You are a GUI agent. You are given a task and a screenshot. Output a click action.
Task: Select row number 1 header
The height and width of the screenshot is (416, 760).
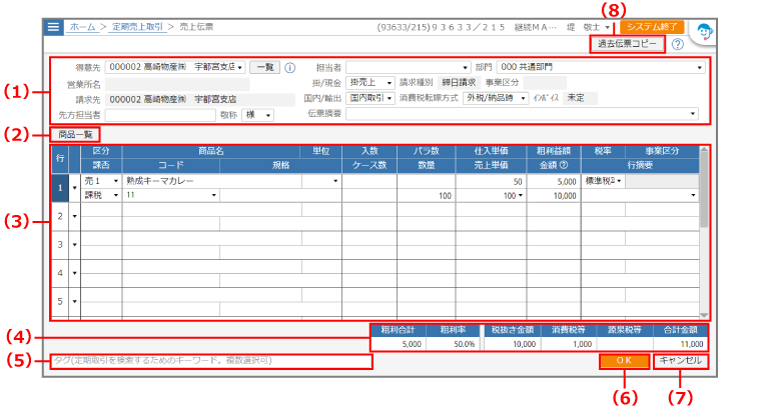point(60,188)
